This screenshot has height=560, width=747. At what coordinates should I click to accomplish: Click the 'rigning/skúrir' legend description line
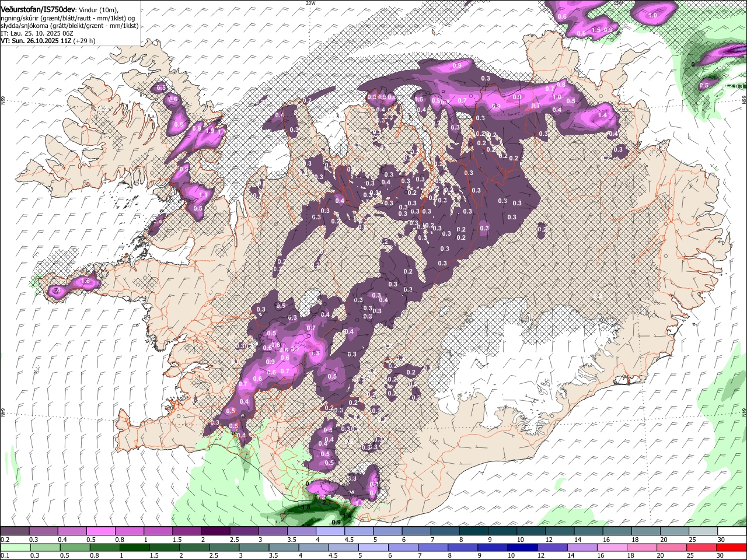coord(68,18)
